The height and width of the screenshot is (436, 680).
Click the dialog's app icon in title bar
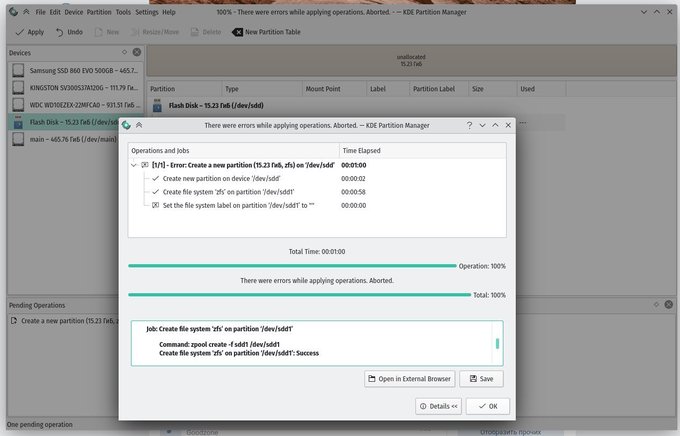[126, 125]
